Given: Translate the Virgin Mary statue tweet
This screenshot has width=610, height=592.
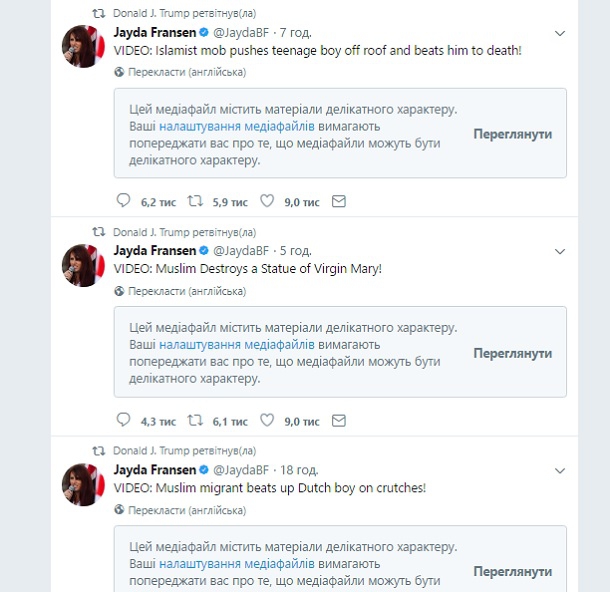Looking at the screenshot, I should [186, 291].
